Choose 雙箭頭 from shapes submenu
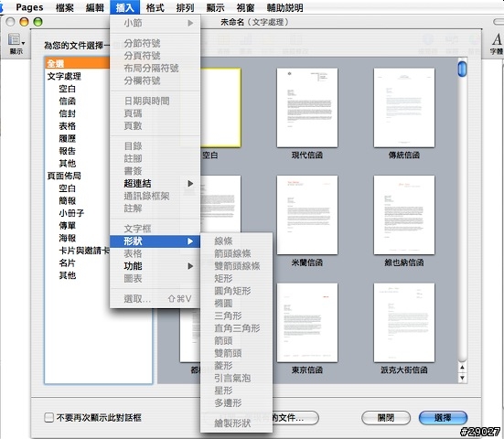504x439 pixels. [x=236, y=353]
